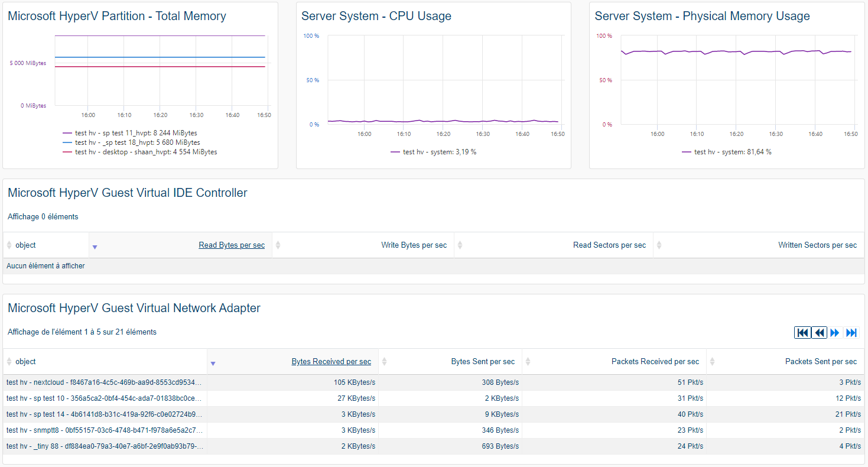This screenshot has height=467, width=868.
Task: Click the sort arrows beside Packets Sent per sec
Action: coord(712,361)
